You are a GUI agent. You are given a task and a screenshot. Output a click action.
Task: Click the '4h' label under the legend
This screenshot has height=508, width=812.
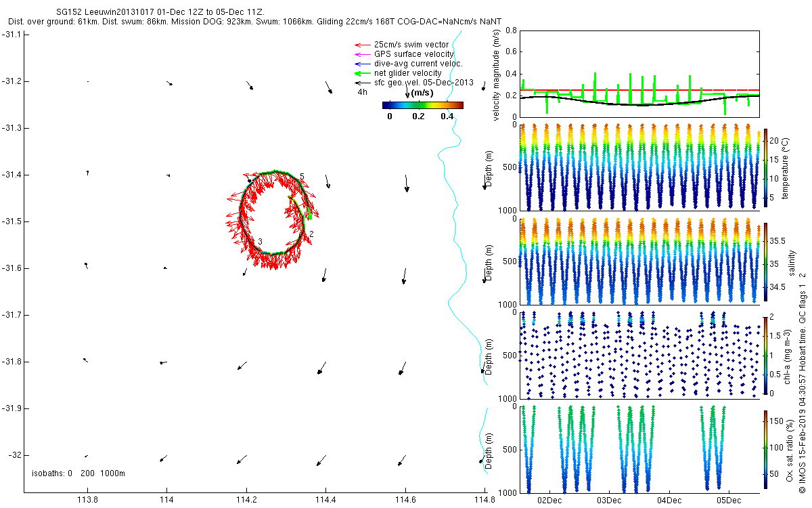pyautogui.click(x=362, y=91)
